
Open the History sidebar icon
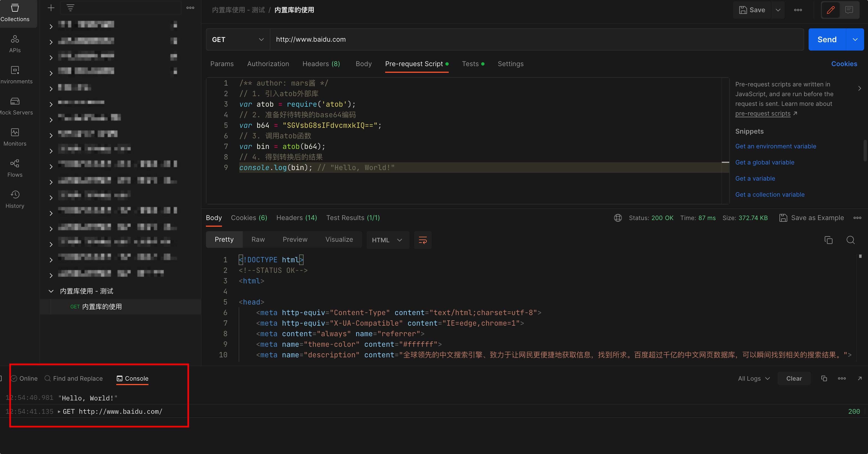pyautogui.click(x=15, y=199)
